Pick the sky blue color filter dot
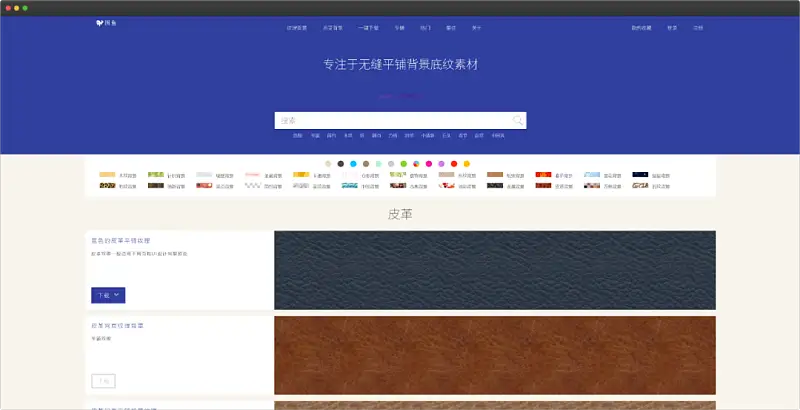 click(353, 164)
